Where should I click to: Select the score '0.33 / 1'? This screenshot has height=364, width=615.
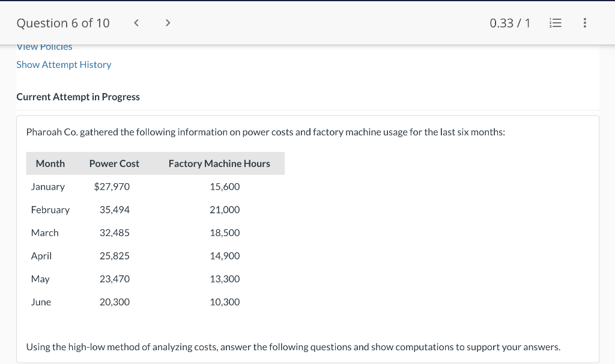coord(510,23)
